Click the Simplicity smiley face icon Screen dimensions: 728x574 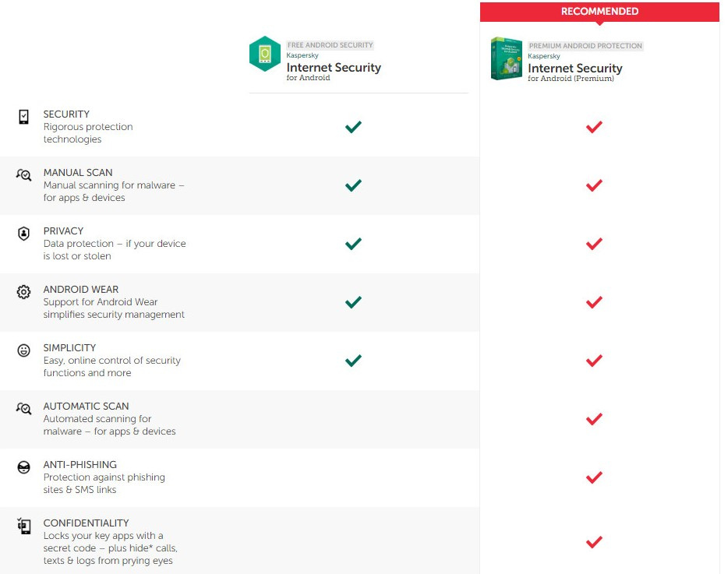24,350
